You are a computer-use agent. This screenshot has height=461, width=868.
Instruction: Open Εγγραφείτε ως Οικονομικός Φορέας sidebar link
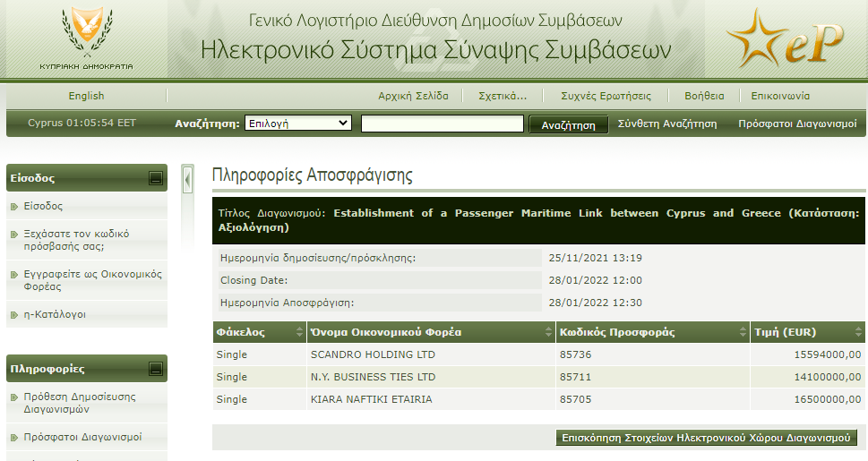(92, 280)
